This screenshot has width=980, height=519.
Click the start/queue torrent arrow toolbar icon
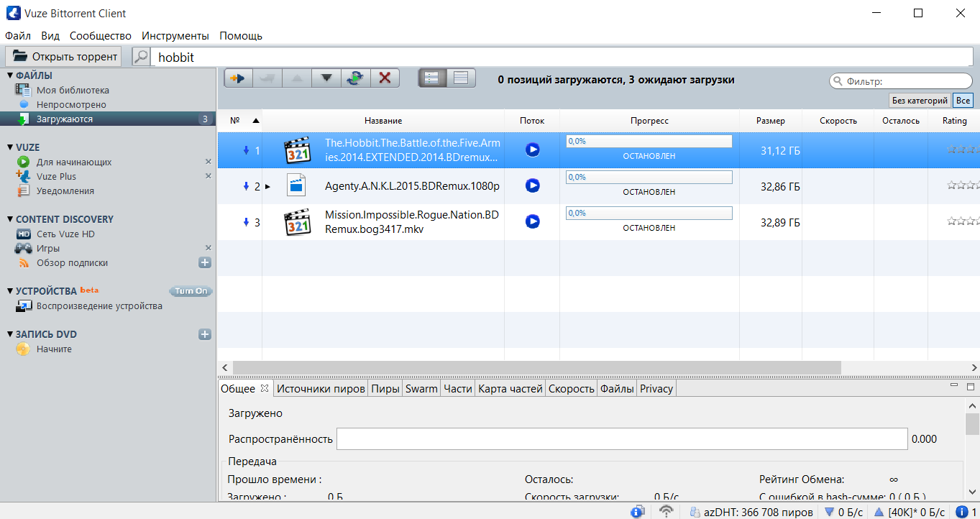point(238,78)
